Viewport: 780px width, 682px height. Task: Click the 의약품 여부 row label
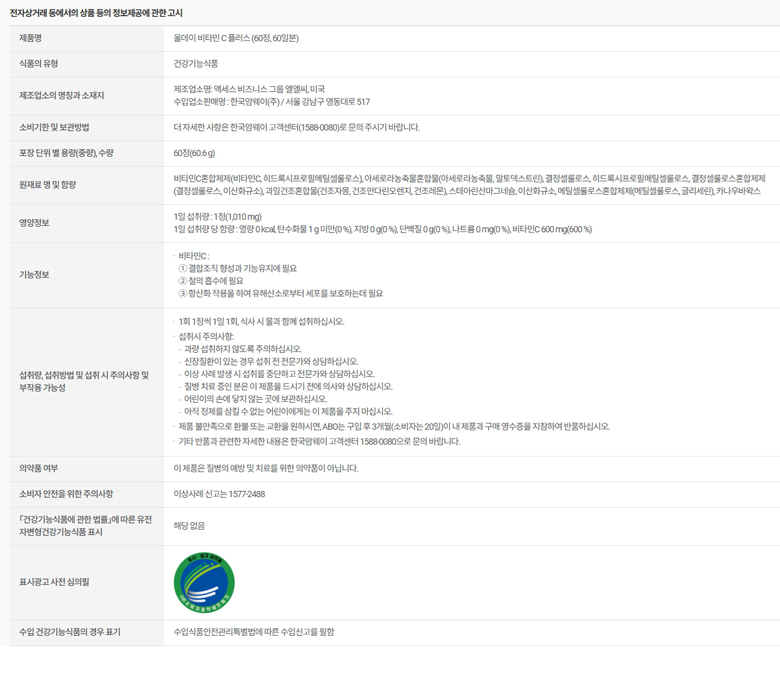39,468
